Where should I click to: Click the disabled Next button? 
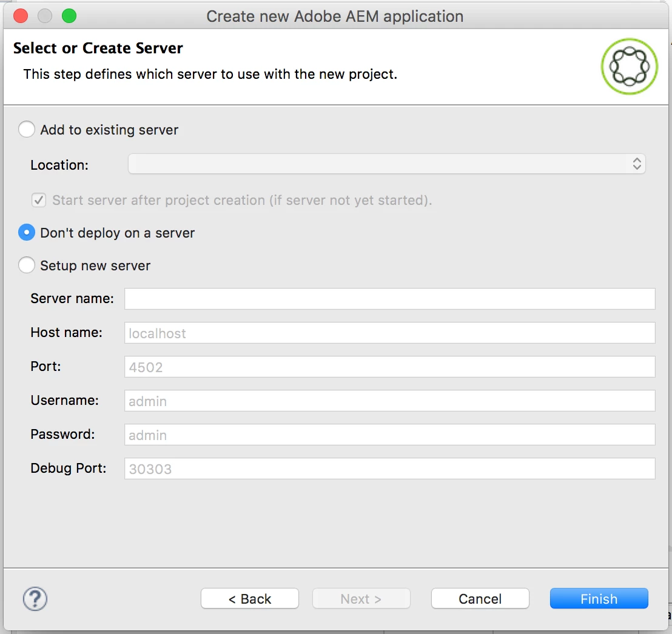361,598
